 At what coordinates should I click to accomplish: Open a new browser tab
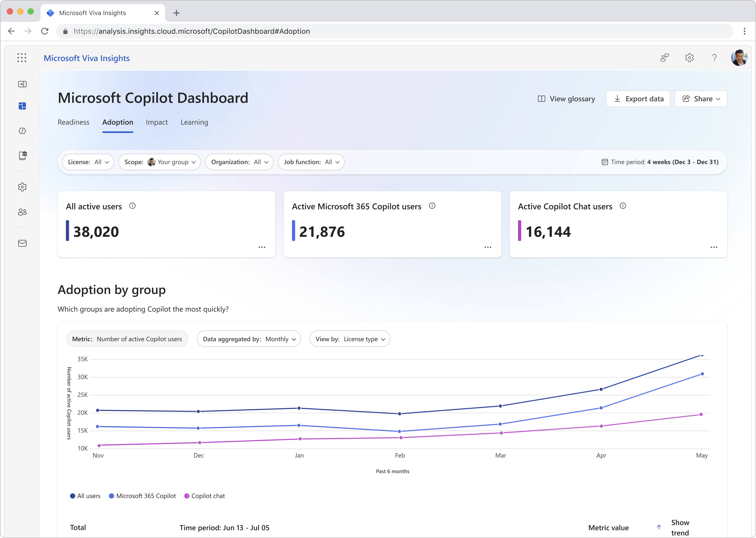click(x=177, y=13)
